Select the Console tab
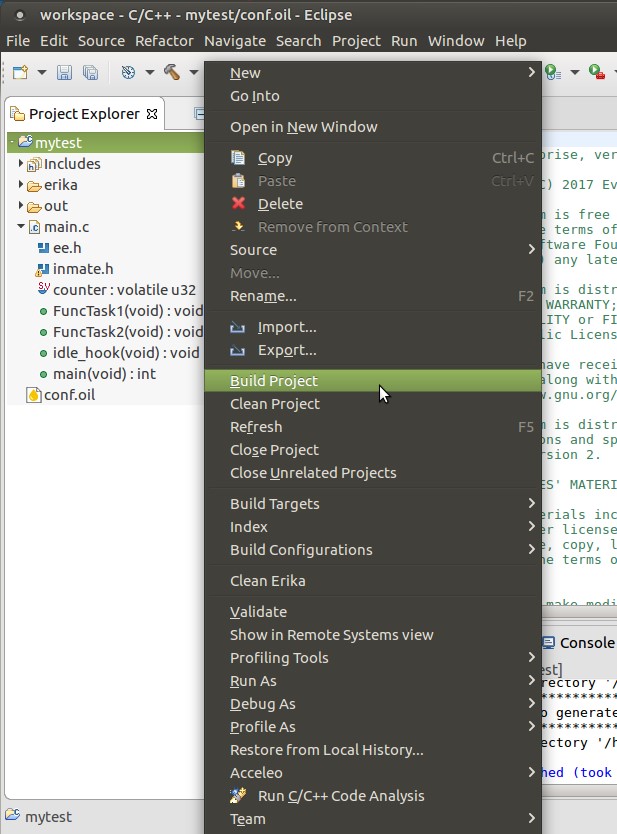 pyautogui.click(x=579, y=643)
